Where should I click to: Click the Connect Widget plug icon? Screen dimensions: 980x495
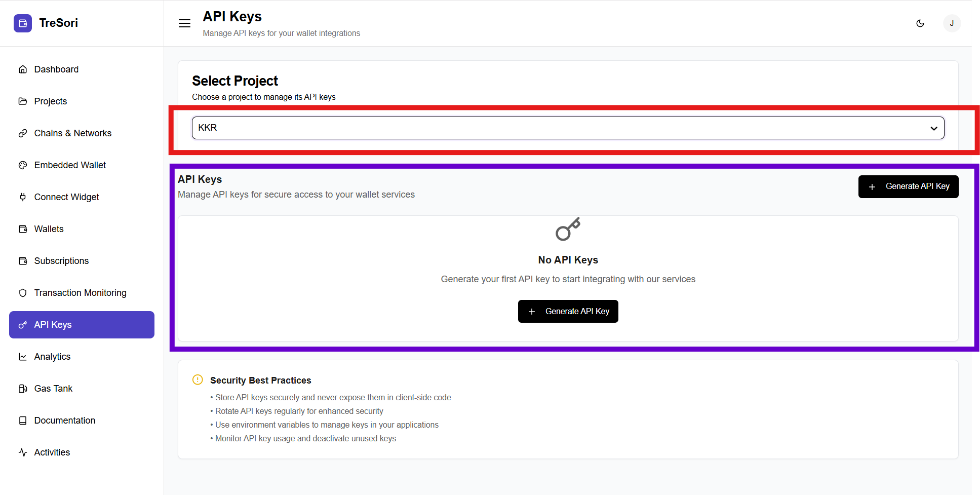[23, 197]
